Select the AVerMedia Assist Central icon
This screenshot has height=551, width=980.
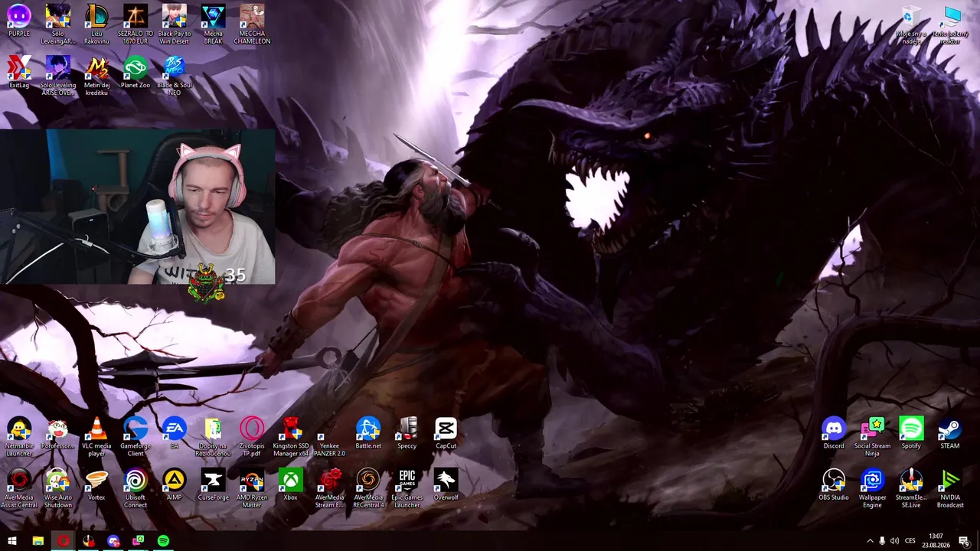tap(19, 488)
